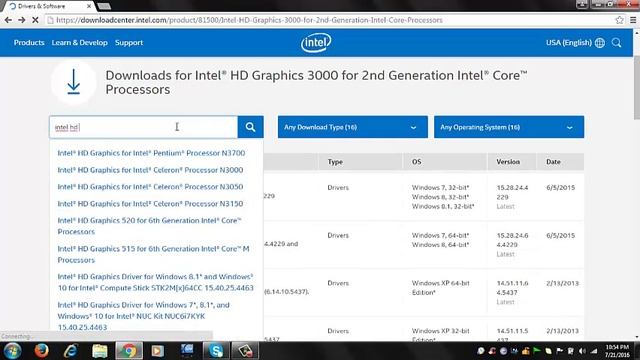This screenshot has height=360, width=640.
Task: Click the 'Windows 7, 64-bit*' OS text
Action: click(440, 235)
